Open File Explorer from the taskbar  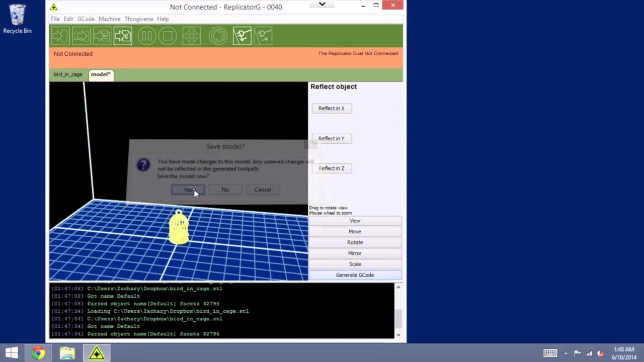pos(67,353)
